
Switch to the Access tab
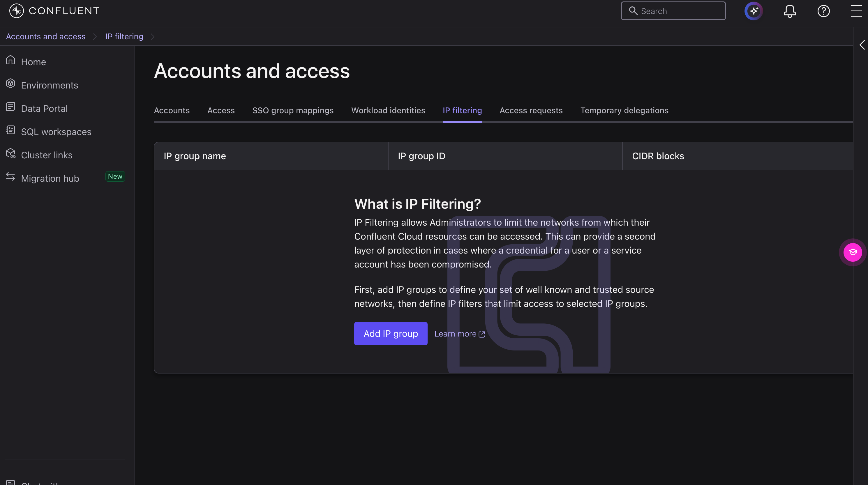221,110
